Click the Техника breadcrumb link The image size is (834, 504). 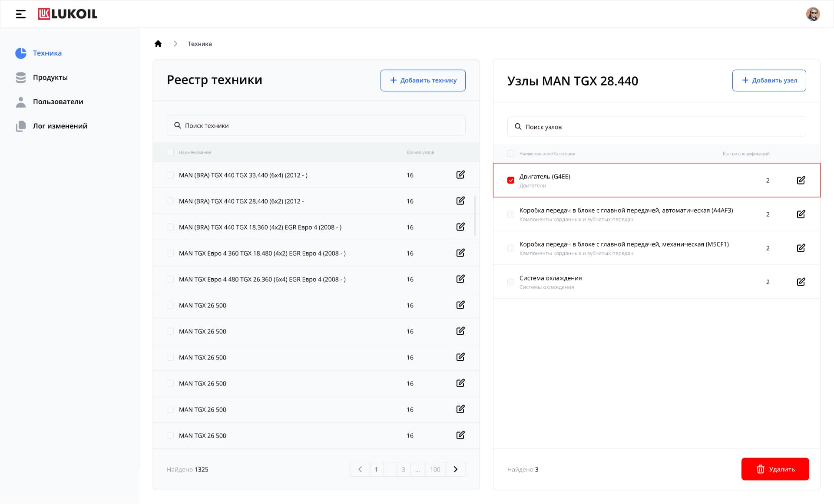point(200,44)
